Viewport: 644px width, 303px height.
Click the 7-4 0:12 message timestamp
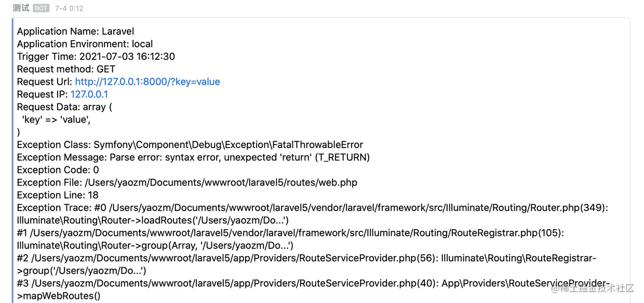click(x=69, y=8)
